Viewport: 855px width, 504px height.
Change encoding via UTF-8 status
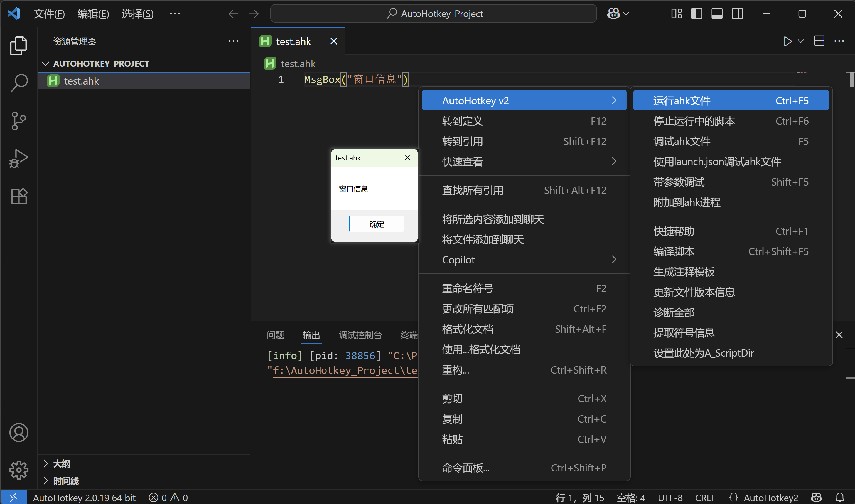click(x=670, y=498)
